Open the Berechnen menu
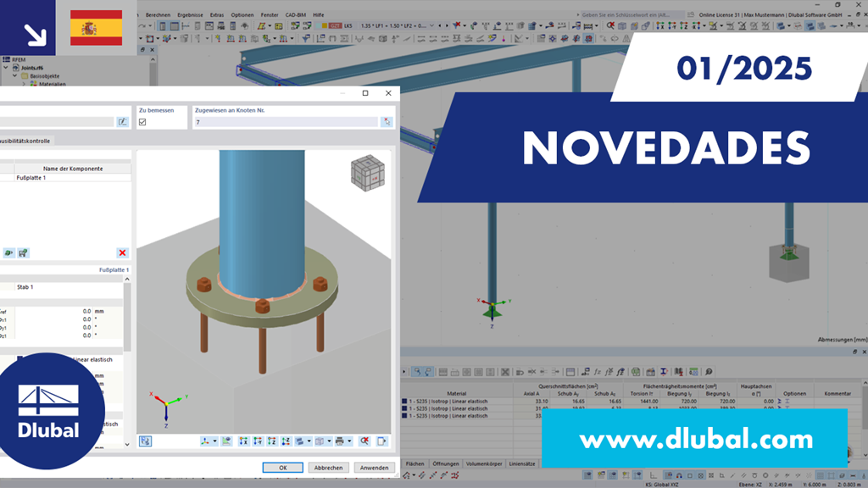Viewport: 868px width, 488px height. pyautogui.click(x=158, y=15)
